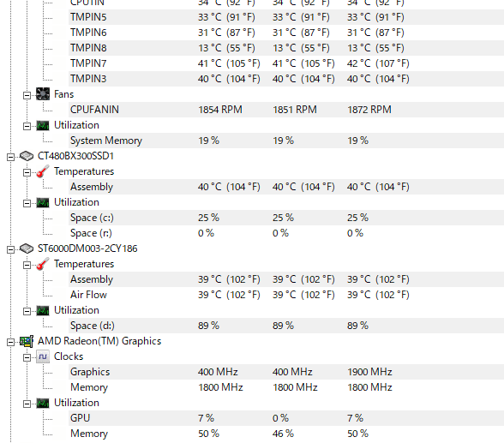The height and width of the screenshot is (443, 504).
Task: Click the GPU Utilization chart icon
Action: click(43, 403)
